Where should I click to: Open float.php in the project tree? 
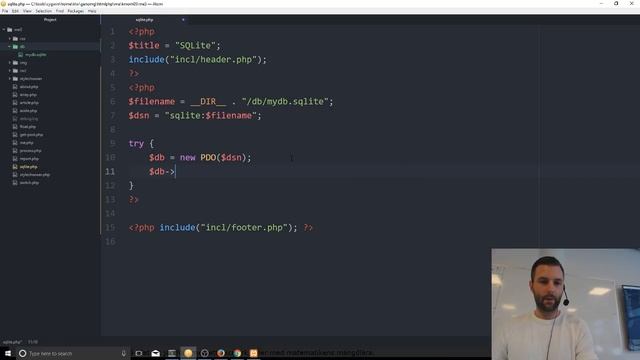[27, 127]
